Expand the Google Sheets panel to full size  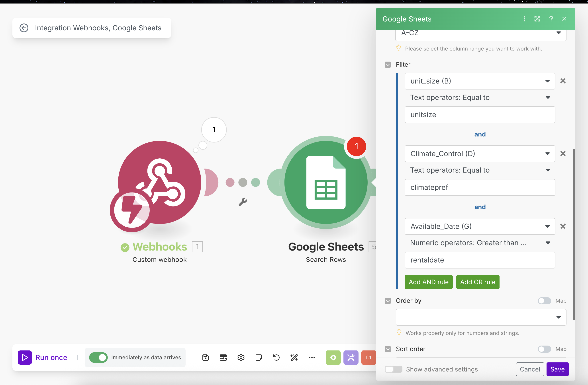(x=537, y=19)
